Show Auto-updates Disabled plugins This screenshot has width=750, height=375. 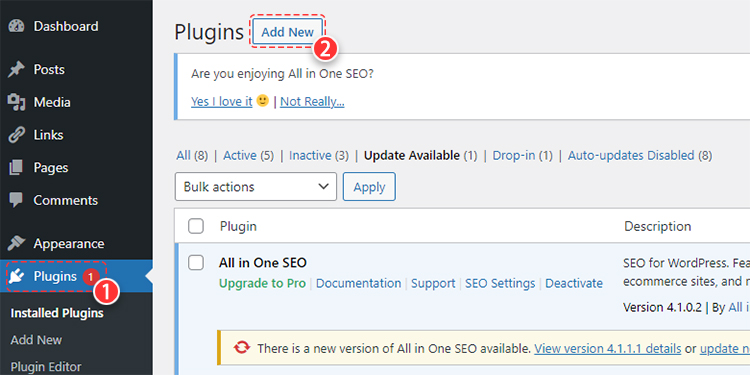tap(640, 155)
